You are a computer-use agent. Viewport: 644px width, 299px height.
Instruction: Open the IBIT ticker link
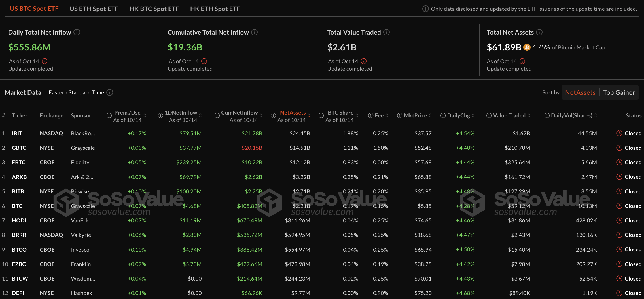pyautogui.click(x=17, y=133)
